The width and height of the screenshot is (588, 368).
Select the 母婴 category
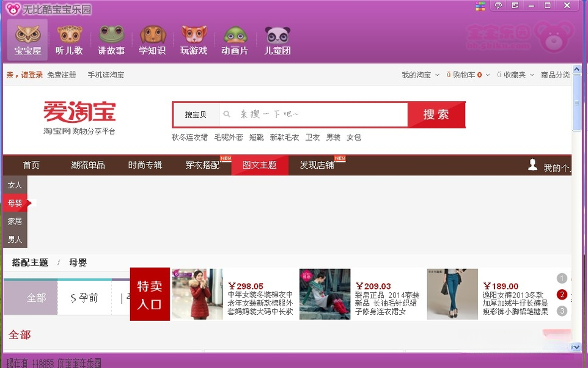point(15,203)
